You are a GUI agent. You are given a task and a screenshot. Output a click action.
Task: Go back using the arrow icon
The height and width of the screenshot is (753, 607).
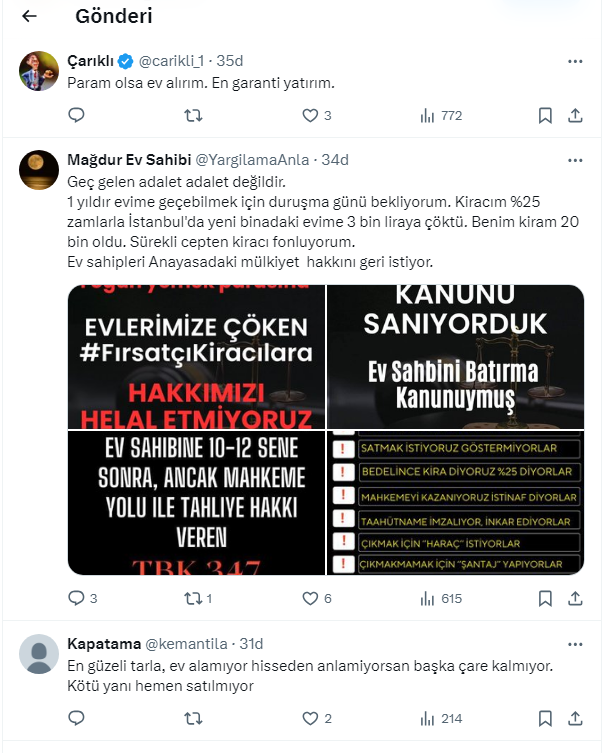point(29,16)
